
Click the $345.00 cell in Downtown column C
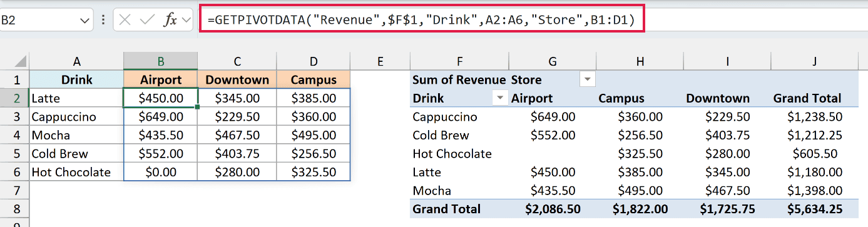point(237,98)
